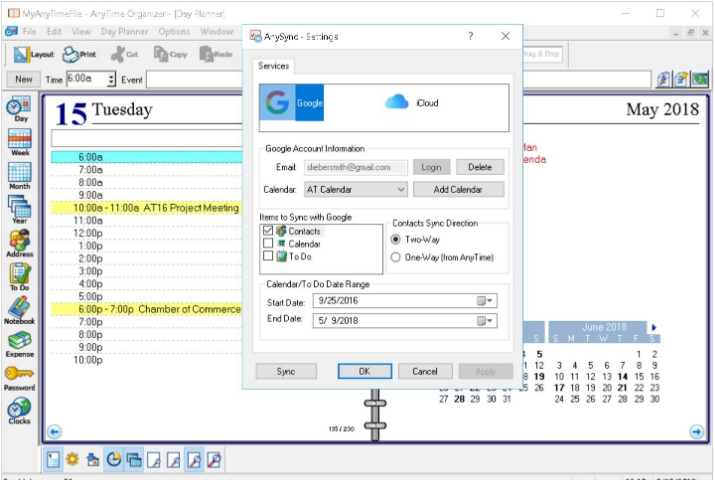Image resolution: width=715 pixels, height=480 pixels.
Task: Click the Cancel button
Action: (425, 371)
